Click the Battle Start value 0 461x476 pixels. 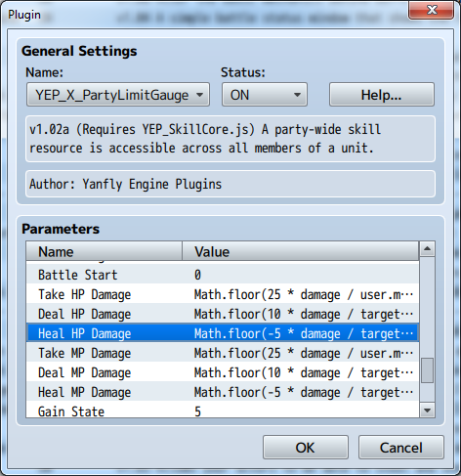click(197, 275)
